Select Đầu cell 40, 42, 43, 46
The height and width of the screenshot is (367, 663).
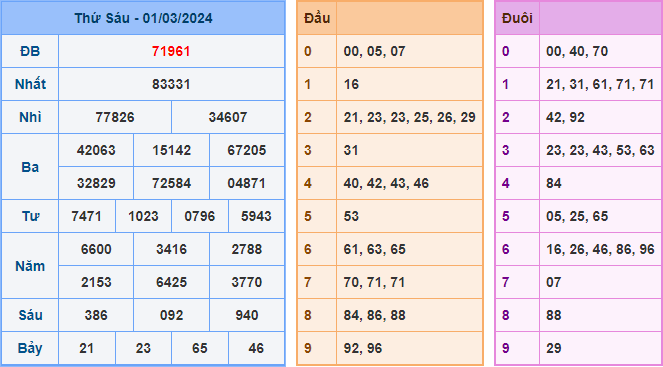(409, 183)
